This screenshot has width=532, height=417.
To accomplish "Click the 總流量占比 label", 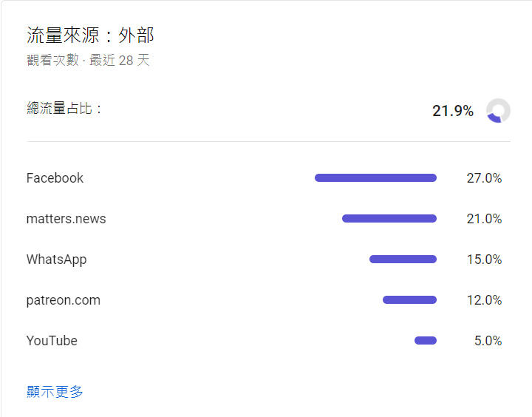I will [64, 109].
